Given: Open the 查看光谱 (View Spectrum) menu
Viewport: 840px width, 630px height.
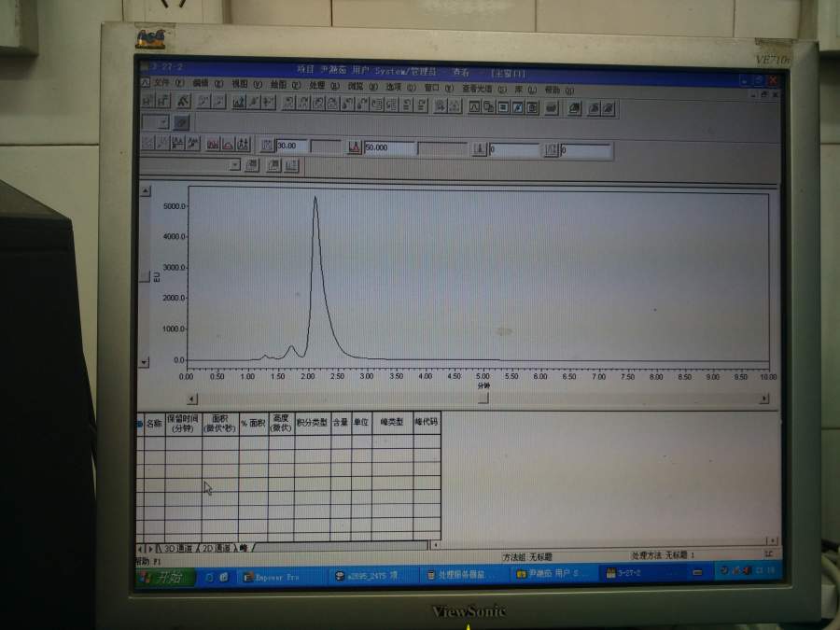Looking at the screenshot, I should [x=484, y=88].
